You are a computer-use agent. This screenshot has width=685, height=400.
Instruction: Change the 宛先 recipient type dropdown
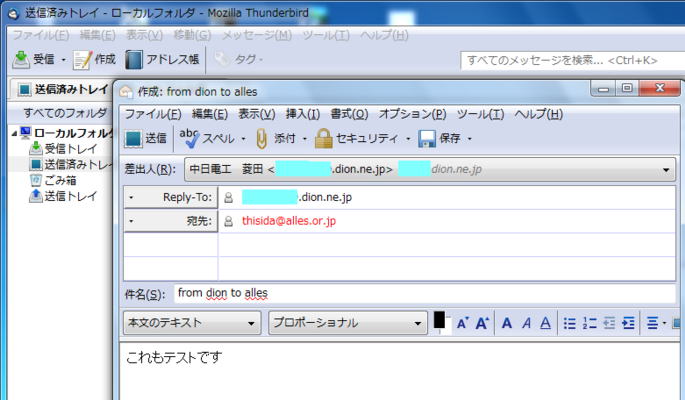(170, 221)
